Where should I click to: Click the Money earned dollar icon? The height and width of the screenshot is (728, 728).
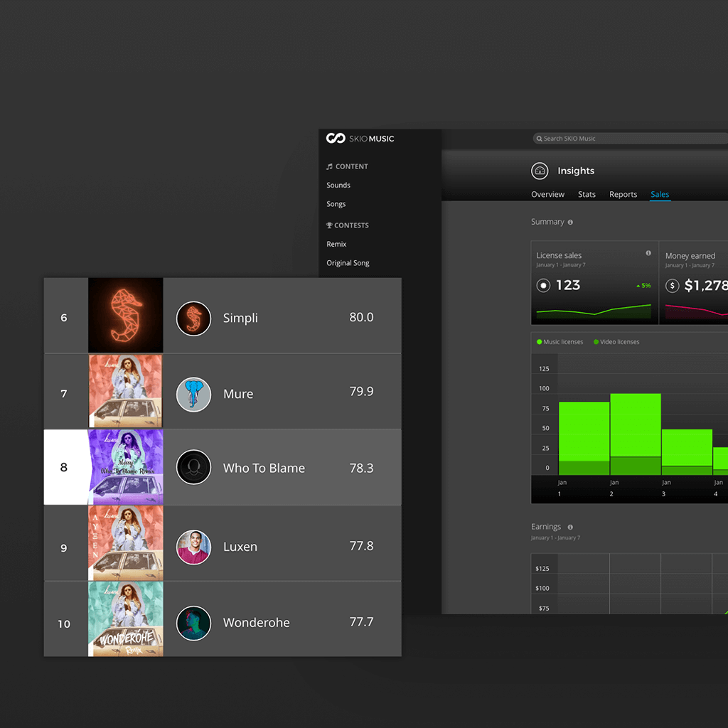672,286
